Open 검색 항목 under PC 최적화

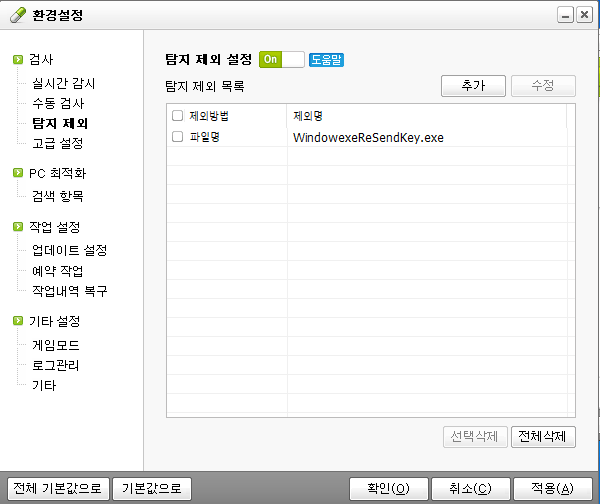click(58, 196)
